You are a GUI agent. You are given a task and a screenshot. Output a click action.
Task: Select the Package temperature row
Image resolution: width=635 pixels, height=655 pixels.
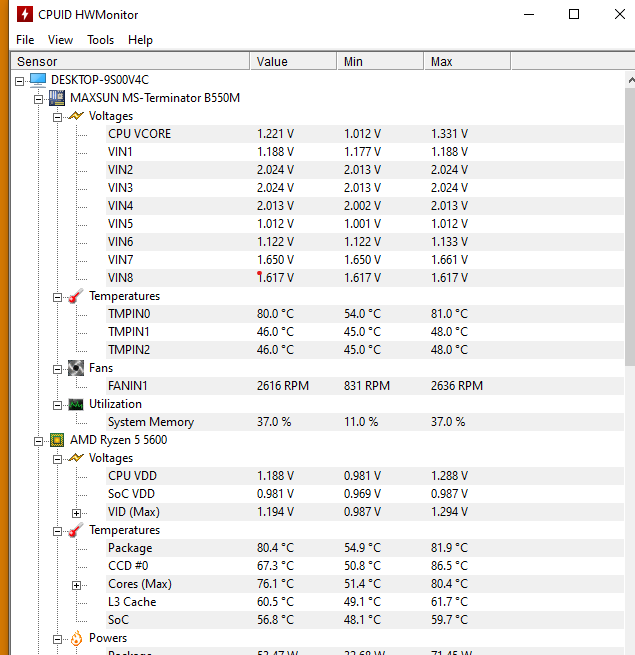[x=365, y=548]
